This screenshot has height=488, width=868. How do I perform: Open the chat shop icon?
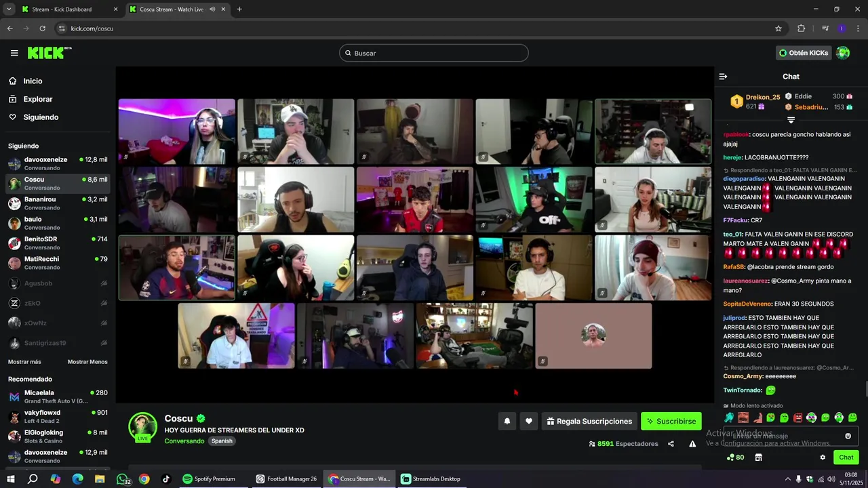pos(758,457)
